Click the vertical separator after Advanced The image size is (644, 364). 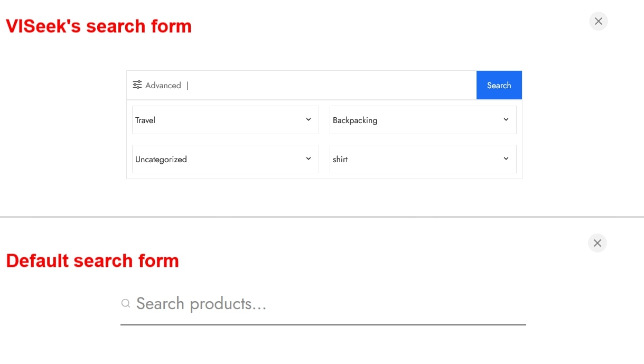click(x=188, y=86)
